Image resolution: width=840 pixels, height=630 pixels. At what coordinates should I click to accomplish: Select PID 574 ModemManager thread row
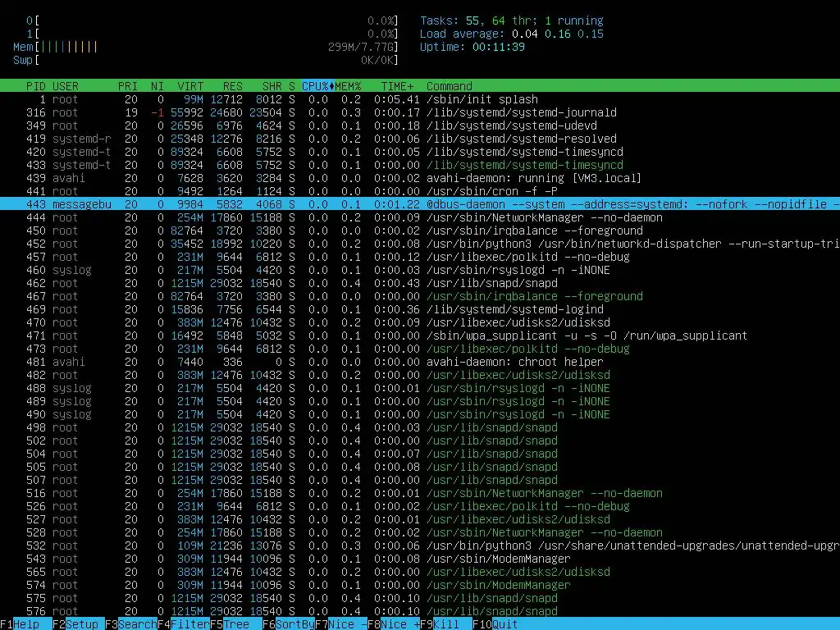tap(420, 585)
